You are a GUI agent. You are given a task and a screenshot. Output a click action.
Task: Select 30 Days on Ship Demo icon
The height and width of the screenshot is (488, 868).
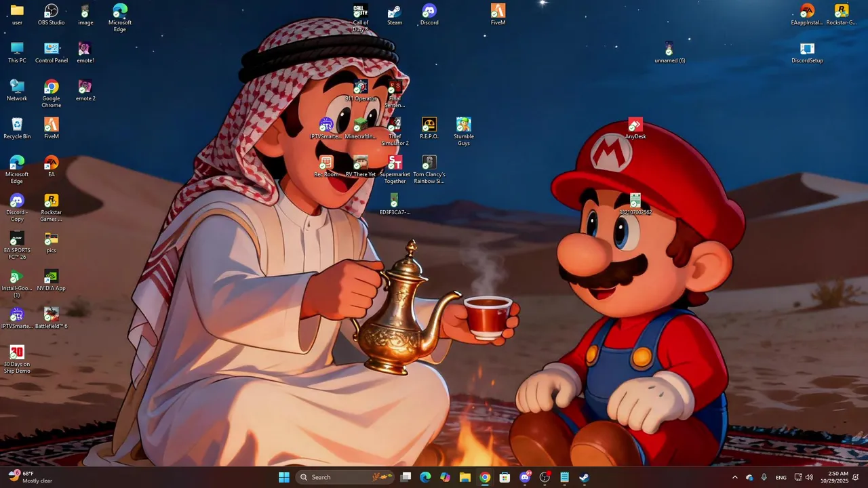pyautogui.click(x=17, y=359)
